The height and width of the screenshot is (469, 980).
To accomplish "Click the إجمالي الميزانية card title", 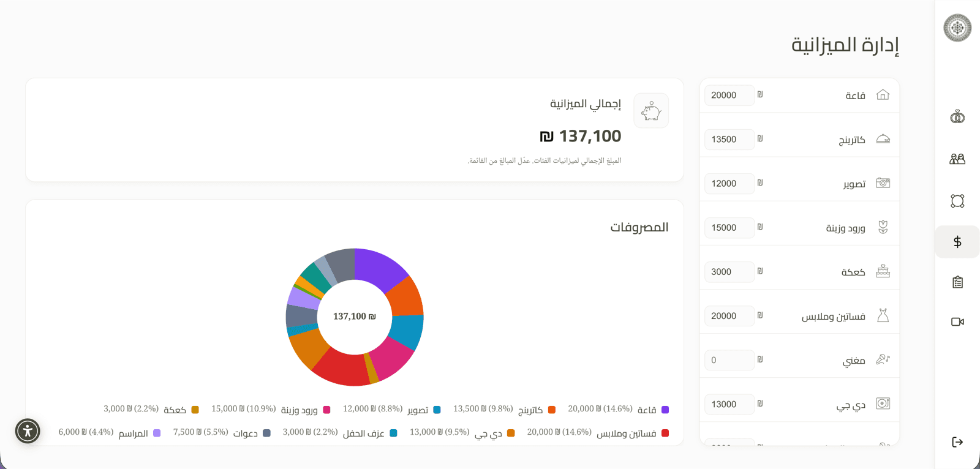I will 586,104.
